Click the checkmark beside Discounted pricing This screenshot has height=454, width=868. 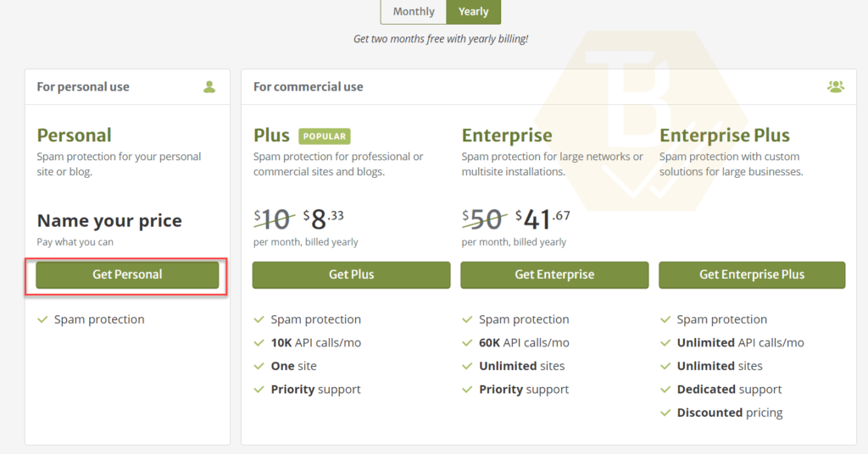tap(665, 412)
